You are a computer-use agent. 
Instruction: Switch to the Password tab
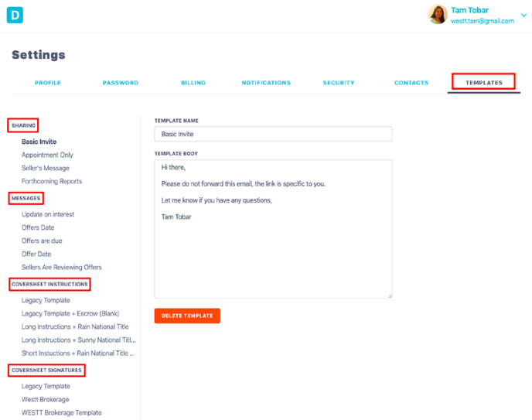pyautogui.click(x=121, y=83)
